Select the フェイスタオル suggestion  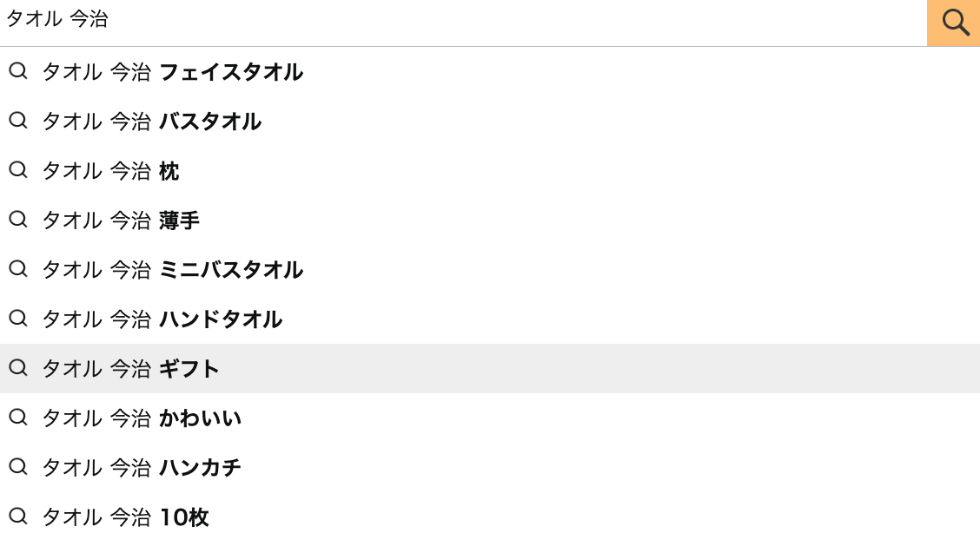click(172, 72)
